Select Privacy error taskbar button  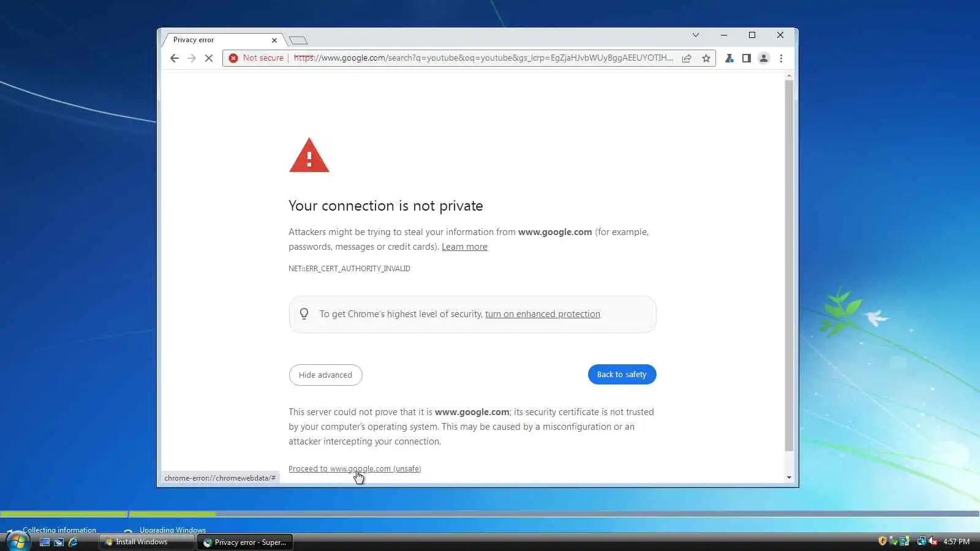[244, 542]
